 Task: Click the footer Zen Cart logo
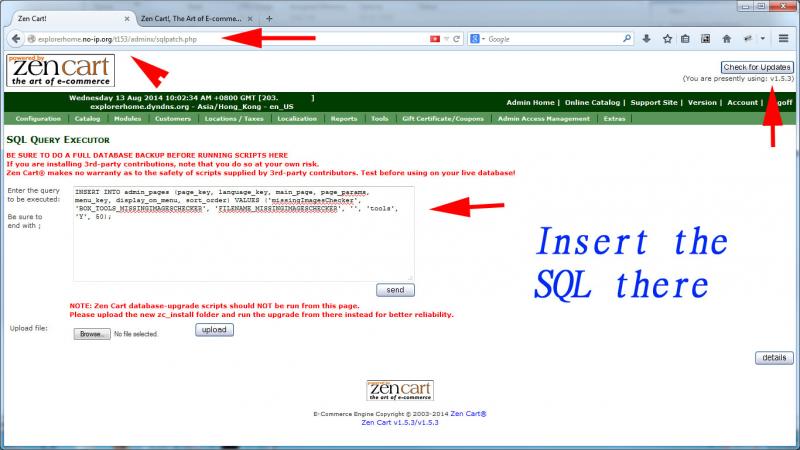point(400,390)
